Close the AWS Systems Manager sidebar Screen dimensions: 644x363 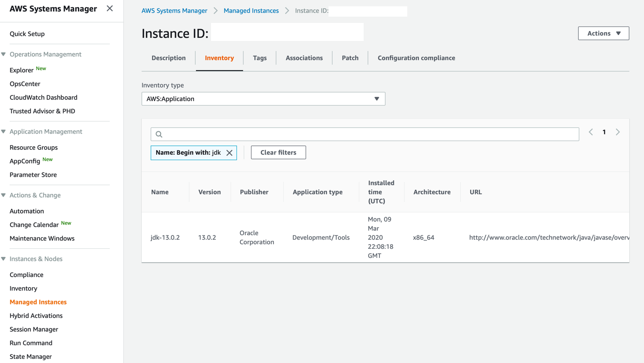(109, 8)
